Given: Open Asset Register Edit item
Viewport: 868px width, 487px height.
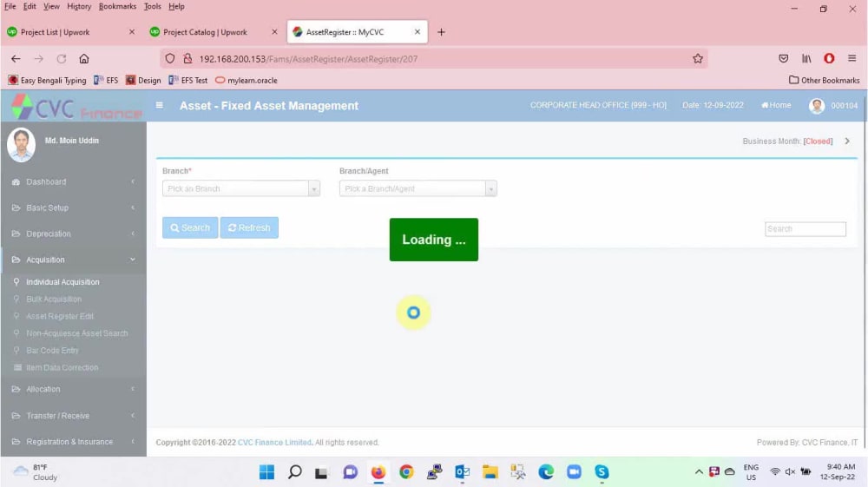Looking at the screenshot, I should [60, 317].
